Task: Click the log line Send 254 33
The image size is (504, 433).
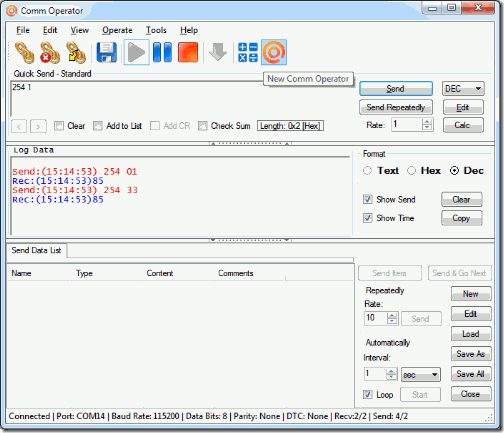Action: [75, 190]
